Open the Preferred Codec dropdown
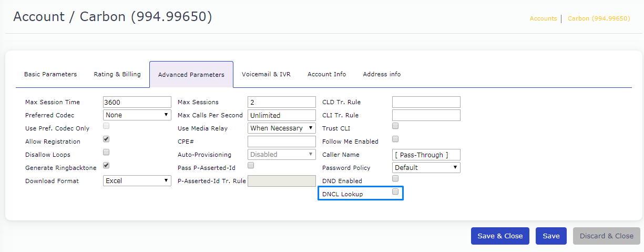This screenshot has width=644, height=252. (x=137, y=115)
